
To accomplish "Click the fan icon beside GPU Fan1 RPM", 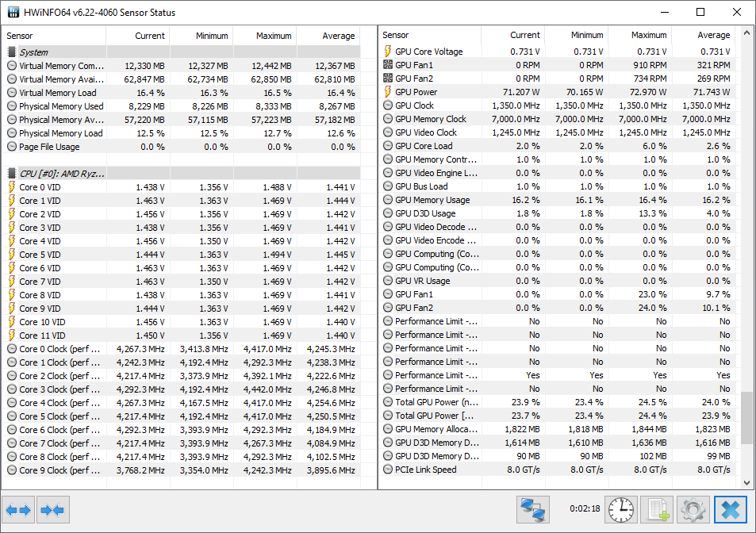I will tap(388, 64).
